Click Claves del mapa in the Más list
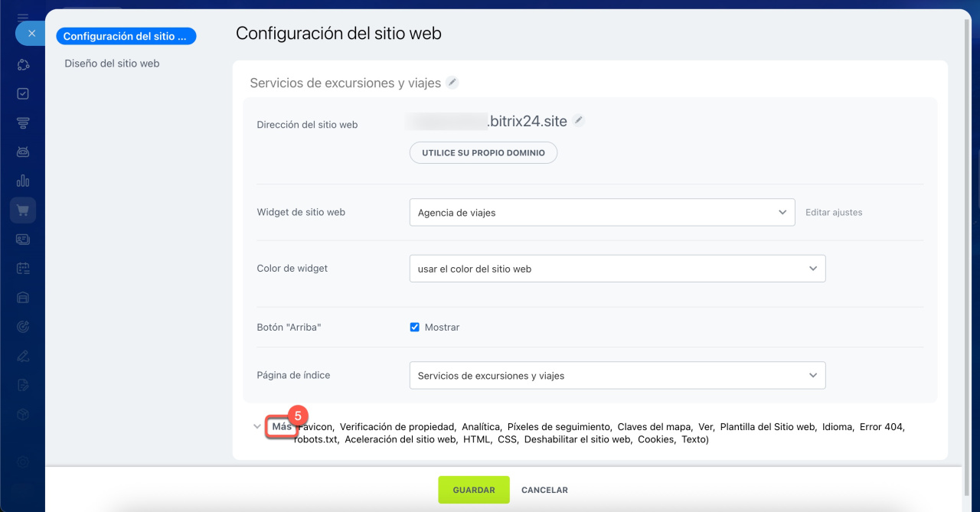This screenshot has height=512, width=980. pos(655,427)
